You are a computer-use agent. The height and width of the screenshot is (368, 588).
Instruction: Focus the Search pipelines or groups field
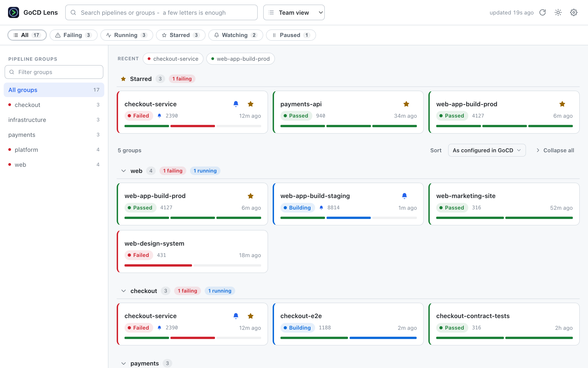coord(161,12)
